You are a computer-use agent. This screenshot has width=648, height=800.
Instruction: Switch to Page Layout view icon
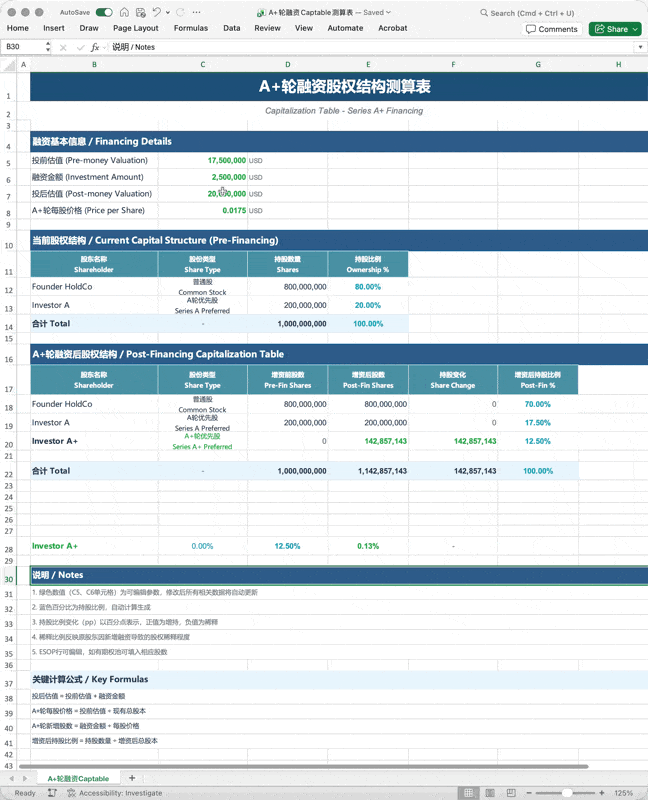pyautogui.click(x=490, y=793)
